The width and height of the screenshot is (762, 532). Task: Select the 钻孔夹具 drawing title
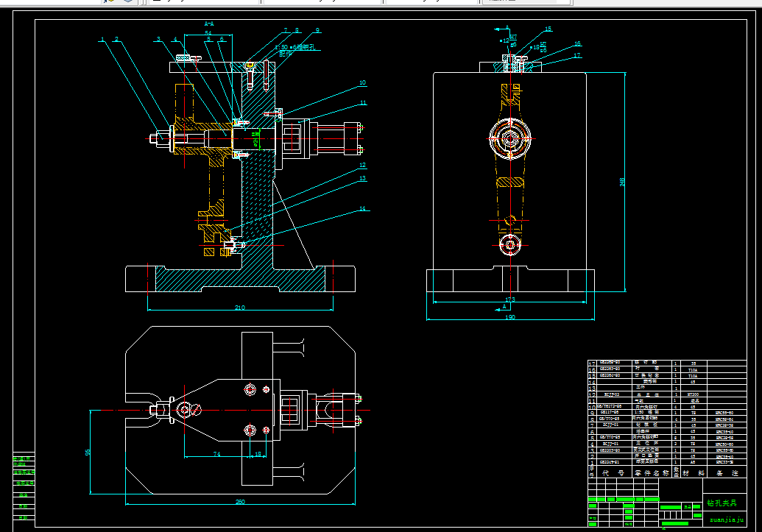722,503
